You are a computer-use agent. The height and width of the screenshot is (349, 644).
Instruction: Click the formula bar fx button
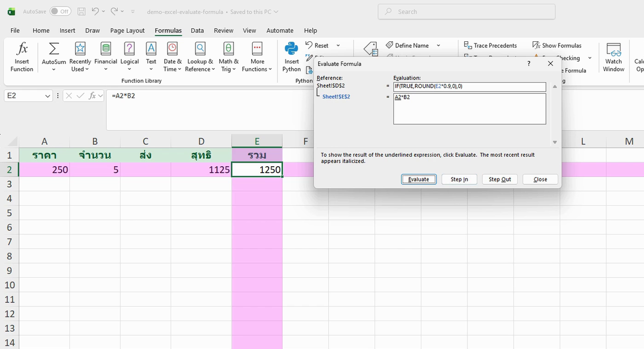click(92, 95)
